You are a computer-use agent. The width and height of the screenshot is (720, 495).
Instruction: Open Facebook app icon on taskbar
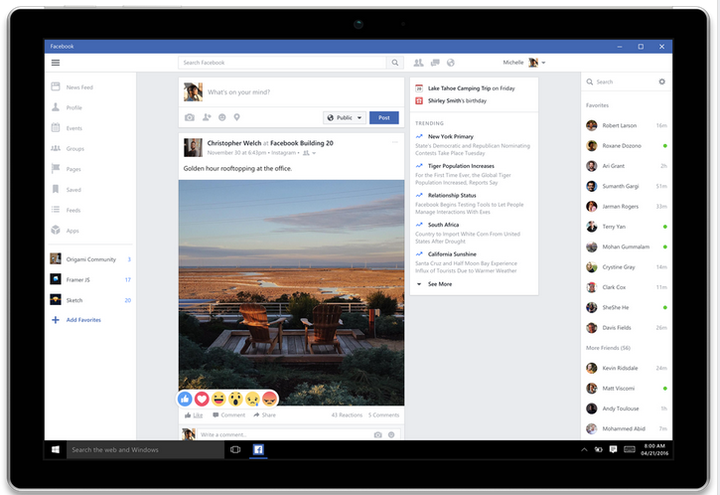pos(259,450)
